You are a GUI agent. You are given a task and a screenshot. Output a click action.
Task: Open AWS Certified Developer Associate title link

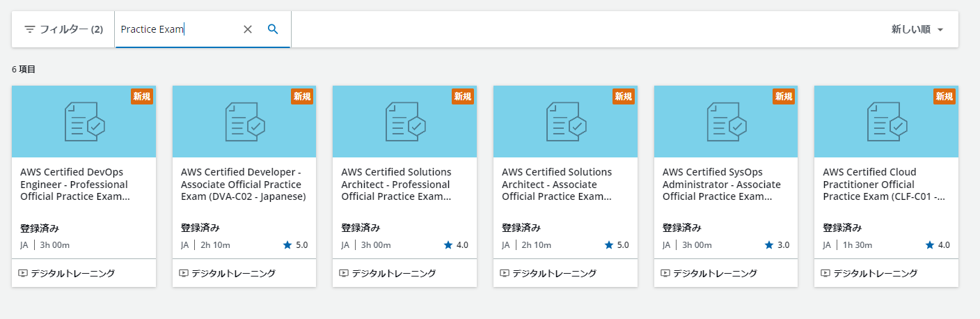pyautogui.click(x=244, y=185)
